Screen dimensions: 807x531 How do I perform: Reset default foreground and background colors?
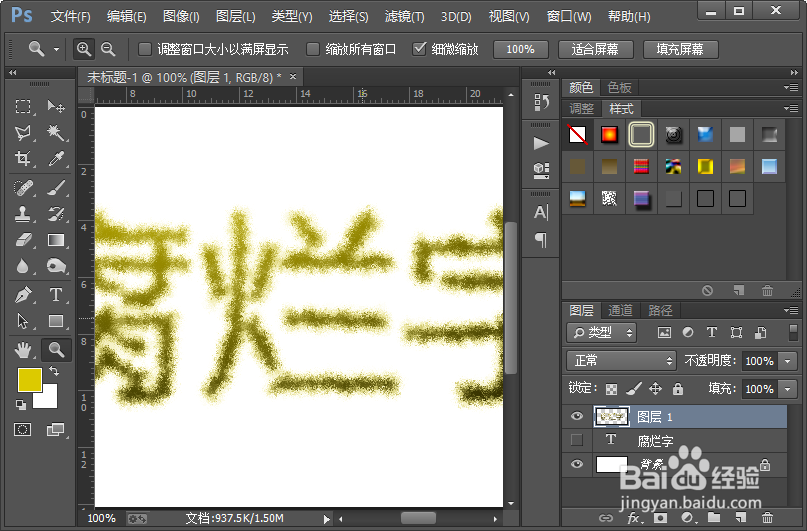[x=21, y=405]
